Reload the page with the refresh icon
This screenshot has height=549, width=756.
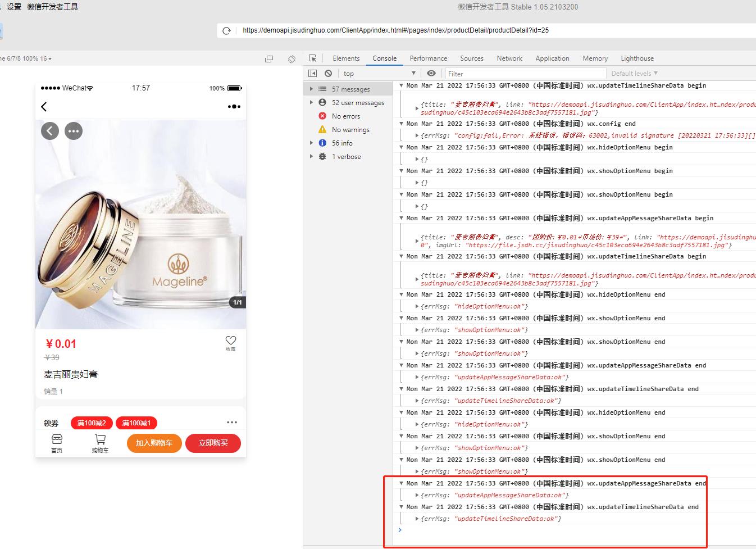[226, 31]
